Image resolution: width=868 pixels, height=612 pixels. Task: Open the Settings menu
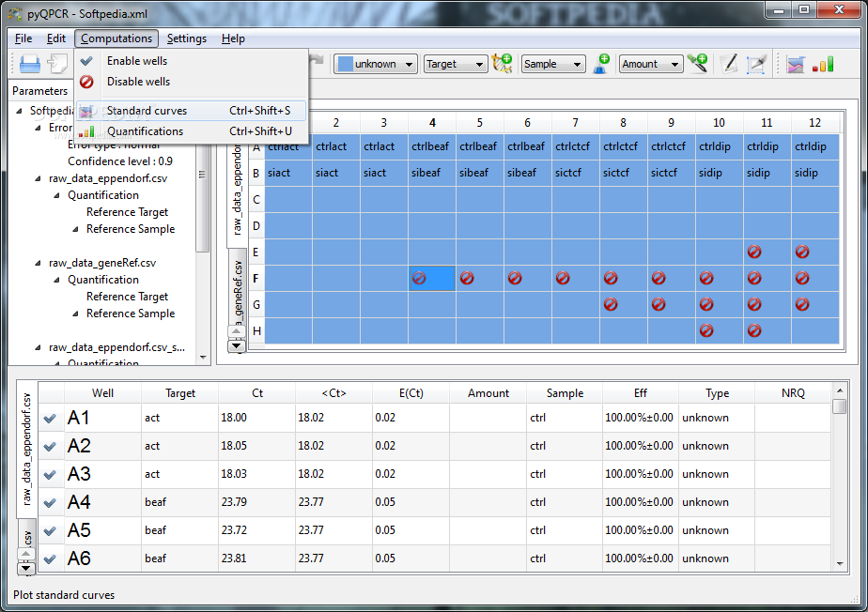coord(187,38)
